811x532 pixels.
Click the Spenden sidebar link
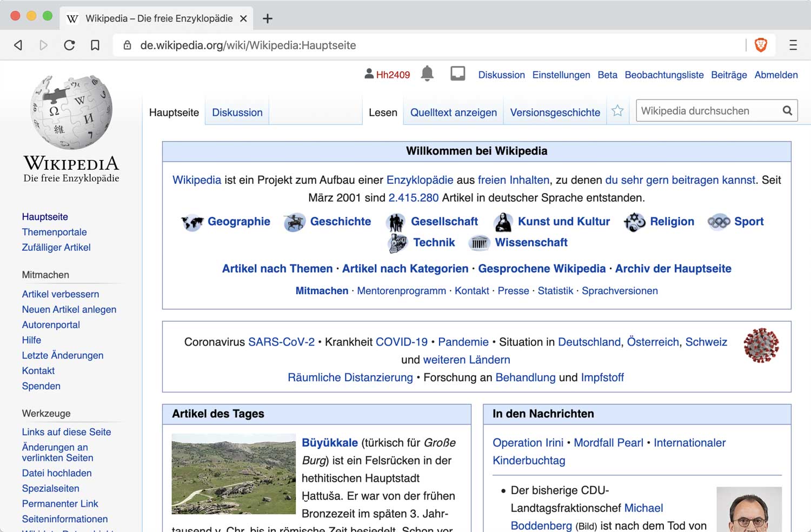[41, 386]
